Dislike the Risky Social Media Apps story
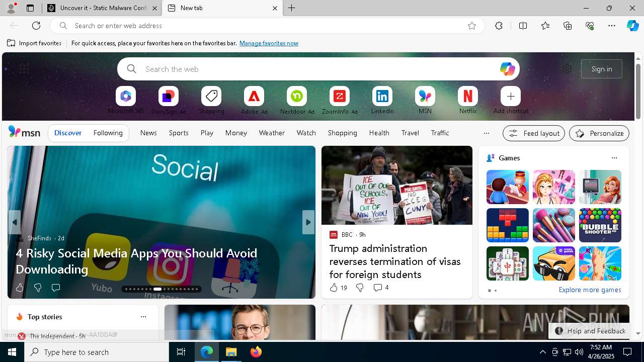644x362 pixels. point(38,288)
